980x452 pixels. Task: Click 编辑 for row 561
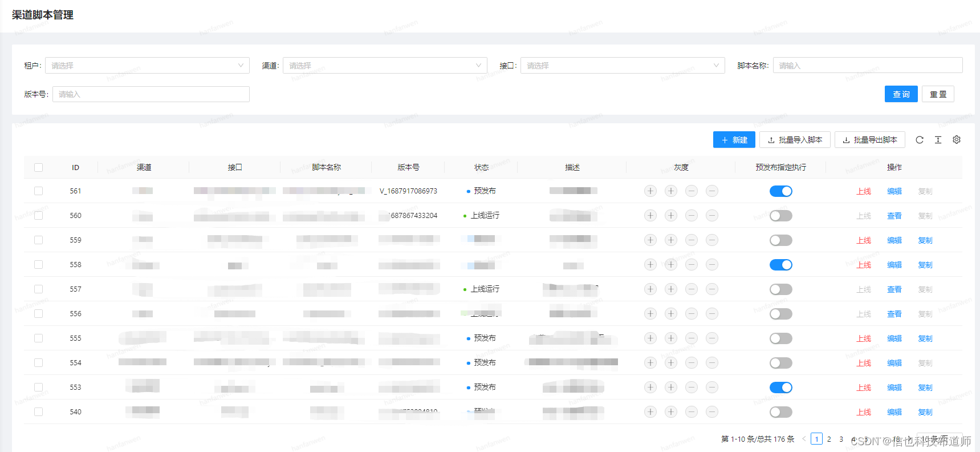point(894,191)
